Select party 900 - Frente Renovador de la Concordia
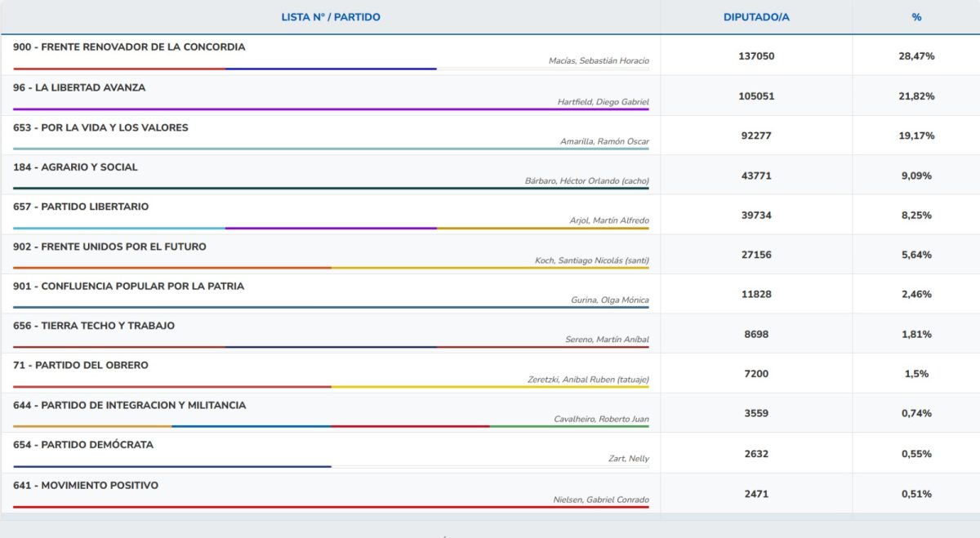This screenshot has width=980, height=538. (x=129, y=47)
